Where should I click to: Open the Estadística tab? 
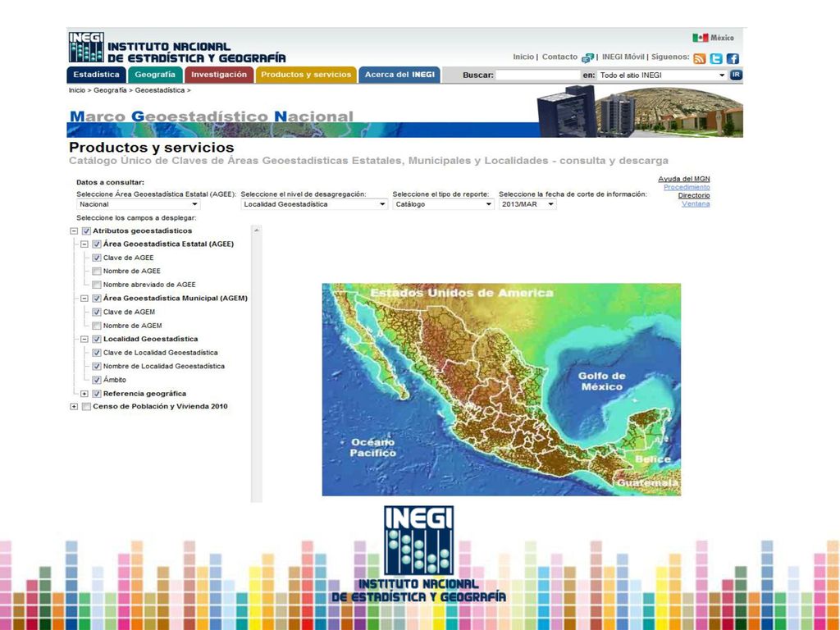pyautogui.click(x=97, y=75)
